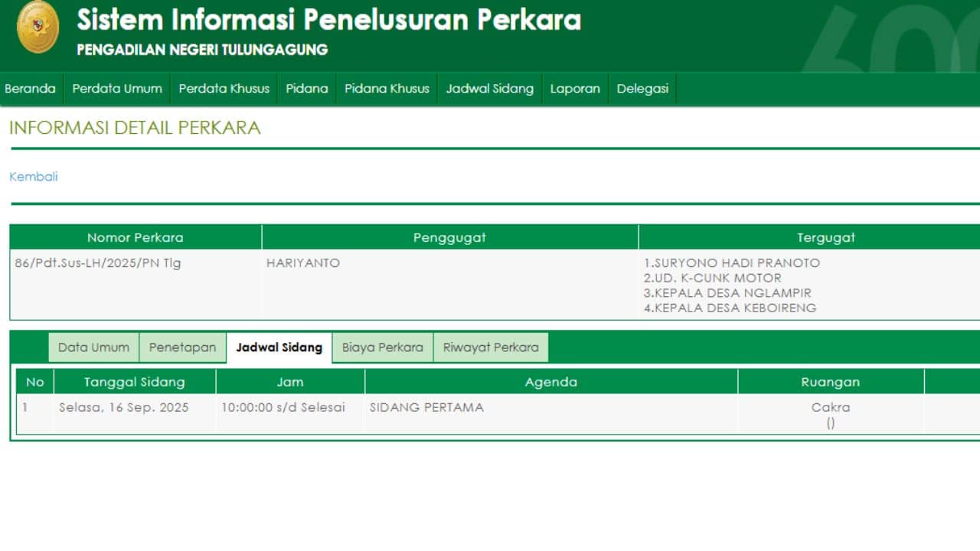
Task: Open the Pidana Khusus menu
Action: (387, 88)
